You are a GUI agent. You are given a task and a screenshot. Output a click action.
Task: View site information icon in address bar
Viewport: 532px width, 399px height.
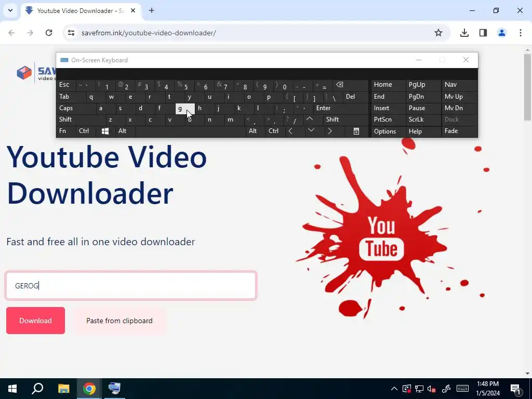pos(71,33)
